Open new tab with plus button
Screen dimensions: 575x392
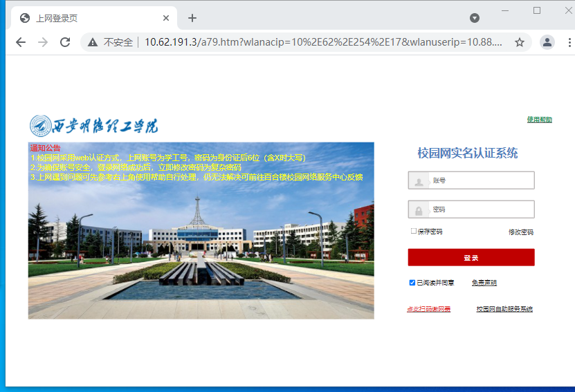click(192, 18)
